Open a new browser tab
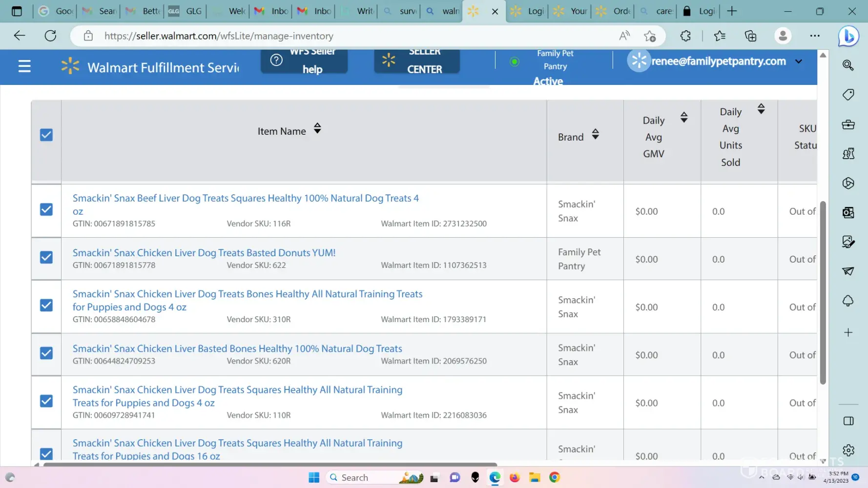868x488 pixels. [x=731, y=11]
